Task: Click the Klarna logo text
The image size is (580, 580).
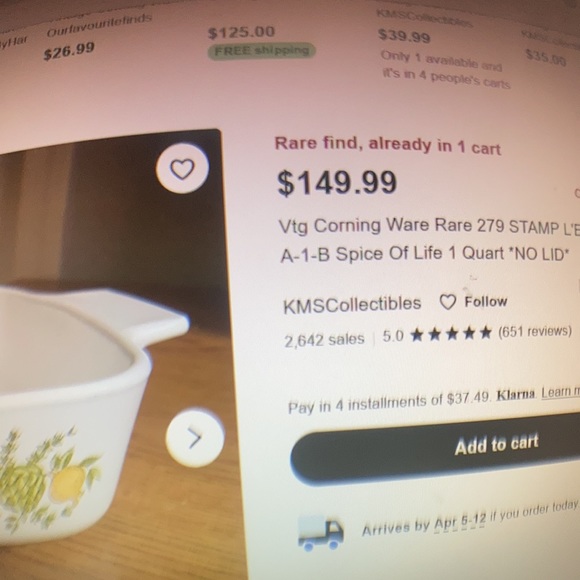Action: (516, 395)
